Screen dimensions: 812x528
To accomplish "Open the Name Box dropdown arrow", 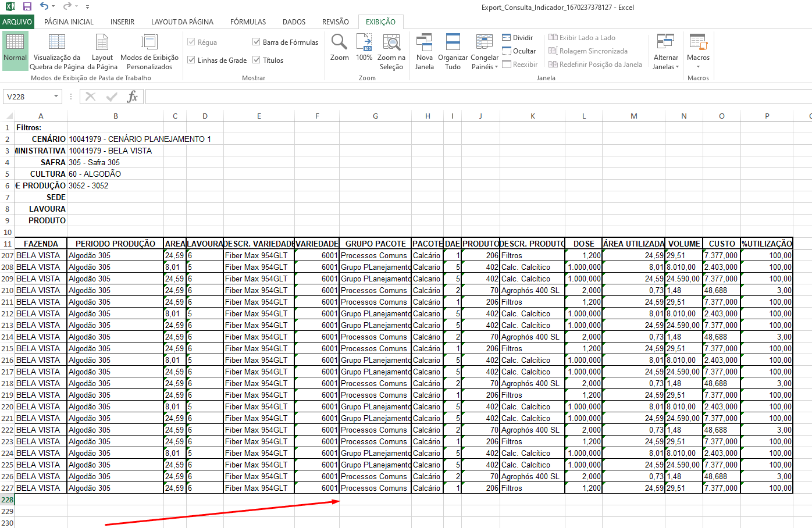I will [56, 97].
